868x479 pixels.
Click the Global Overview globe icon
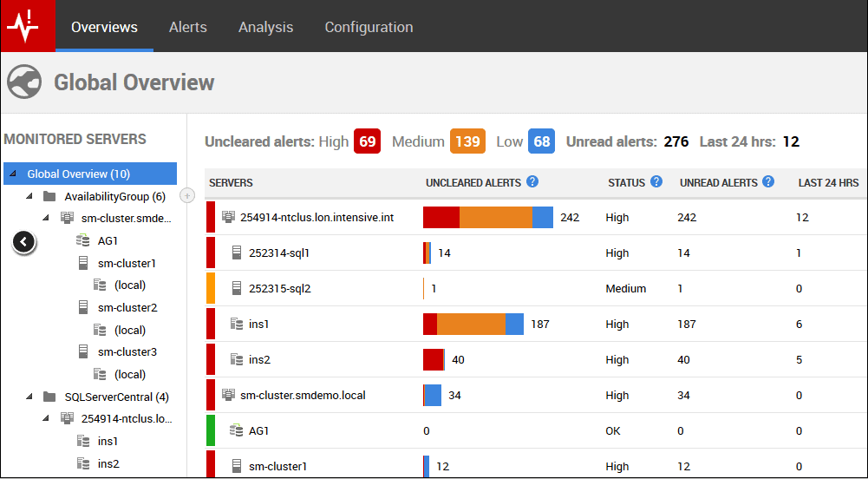click(24, 82)
